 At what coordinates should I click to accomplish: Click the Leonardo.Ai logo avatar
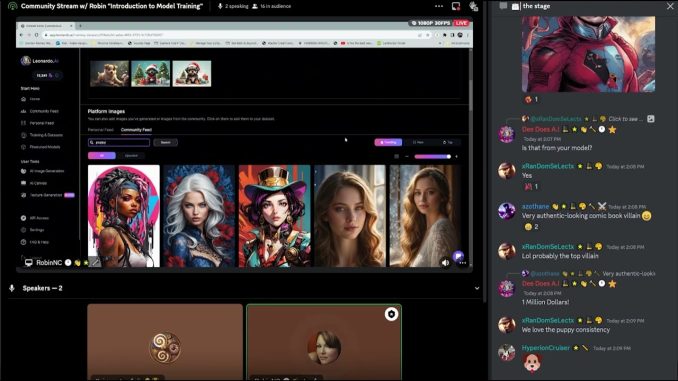point(26,61)
